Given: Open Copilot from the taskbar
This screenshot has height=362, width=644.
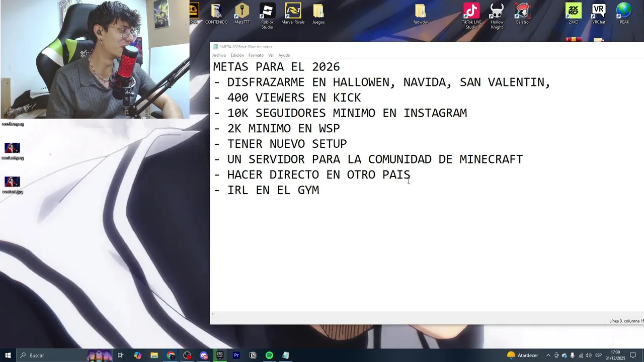Looking at the screenshot, I should click(x=137, y=355).
